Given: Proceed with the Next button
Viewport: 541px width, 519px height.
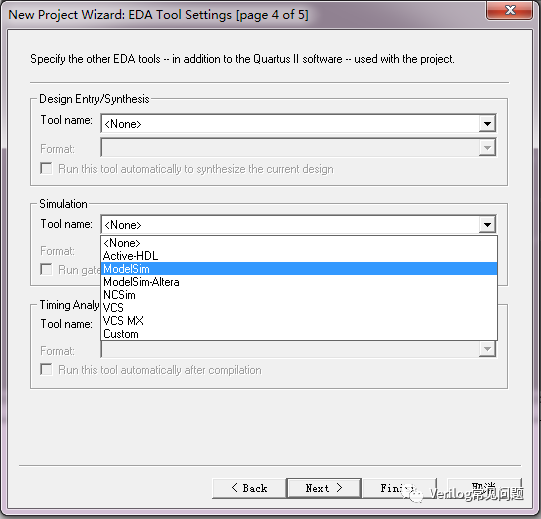Looking at the screenshot, I should point(324,488).
